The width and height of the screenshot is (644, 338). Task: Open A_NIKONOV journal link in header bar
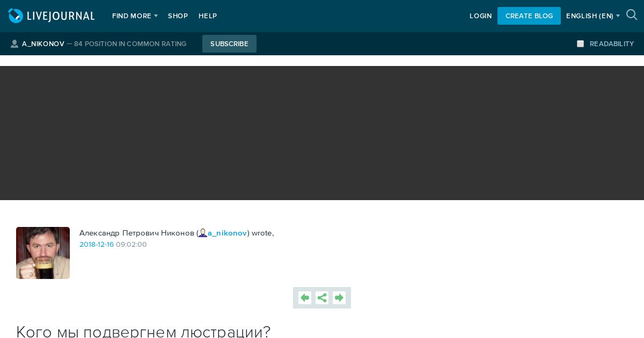(x=43, y=44)
